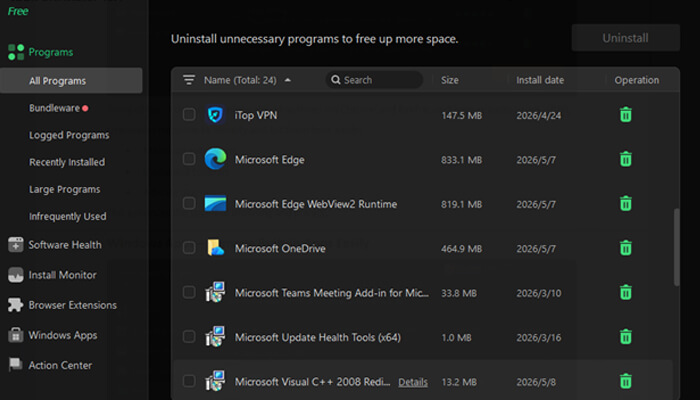
Task: Click the Uninstall button
Action: pos(625,38)
